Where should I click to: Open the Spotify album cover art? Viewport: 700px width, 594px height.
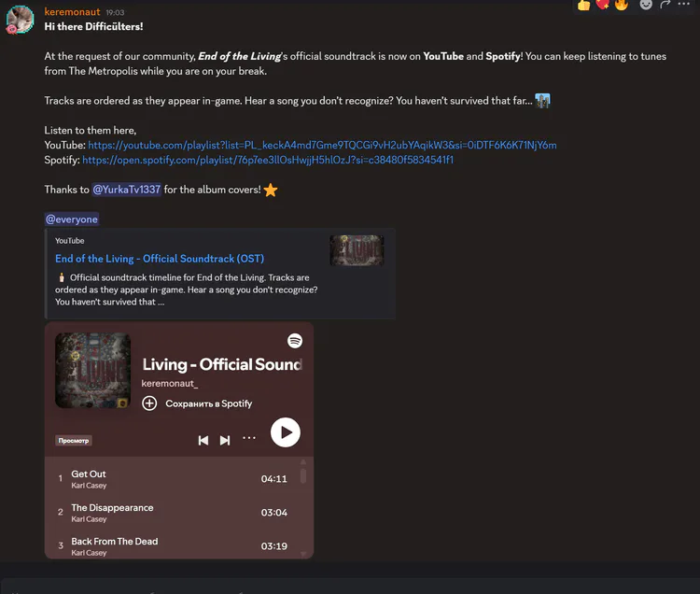point(92,370)
